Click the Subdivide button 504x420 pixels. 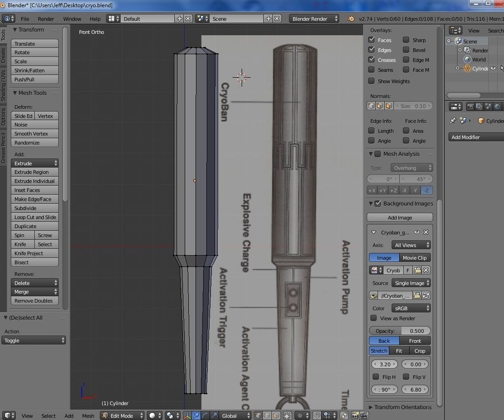coord(35,208)
